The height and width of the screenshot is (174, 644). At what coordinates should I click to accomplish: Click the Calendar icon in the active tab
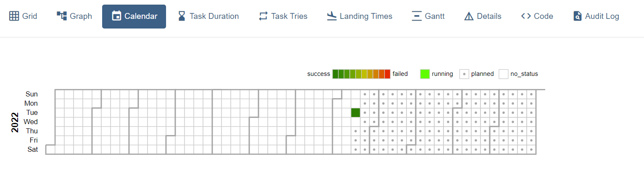(x=116, y=16)
